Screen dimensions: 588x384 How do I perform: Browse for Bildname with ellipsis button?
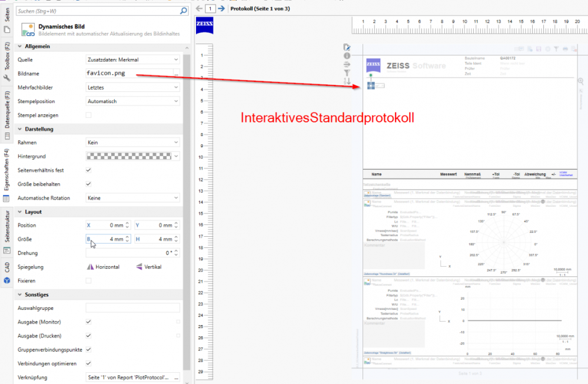pyautogui.click(x=176, y=74)
